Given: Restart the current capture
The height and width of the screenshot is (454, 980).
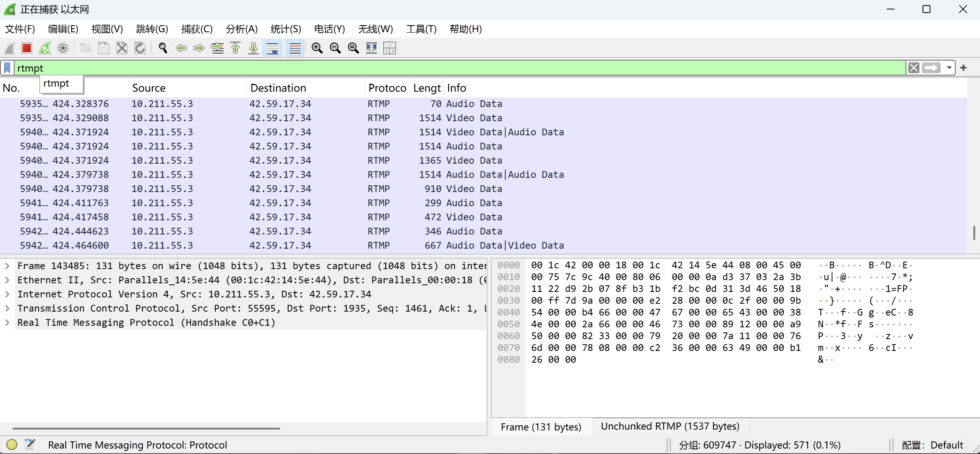Looking at the screenshot, I should (x=45, y=48).
